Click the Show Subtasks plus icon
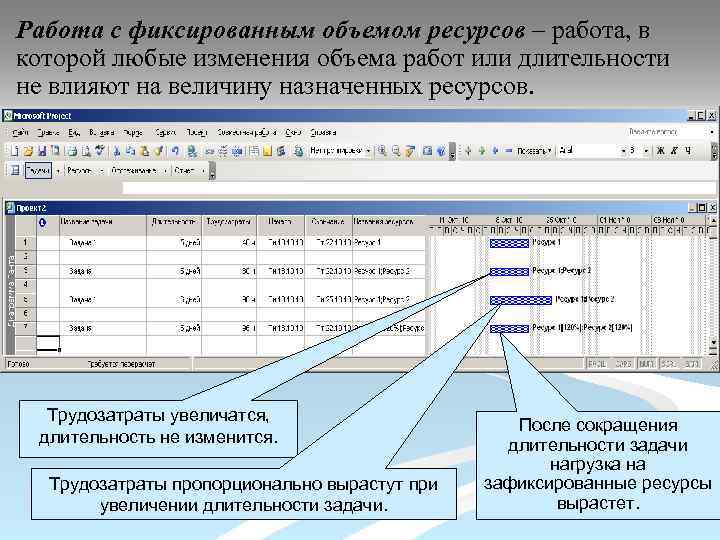This screenshot has height=540, width=720. [495, 151]
